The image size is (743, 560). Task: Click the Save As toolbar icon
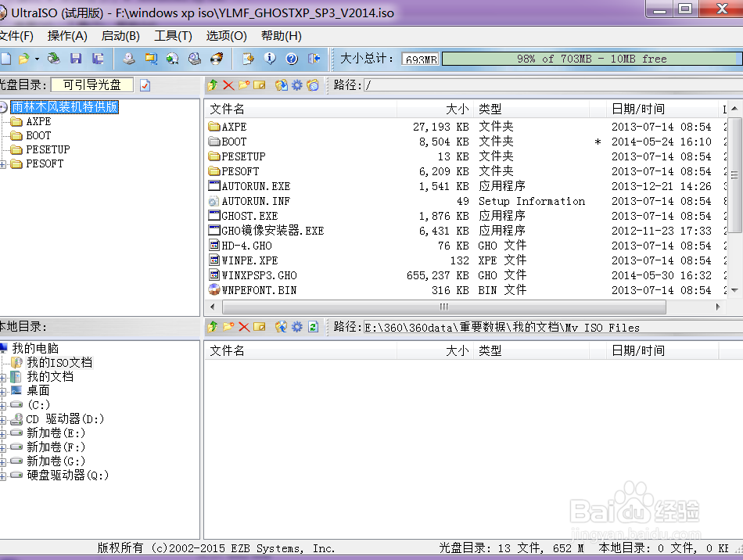[x=98, y=59]
